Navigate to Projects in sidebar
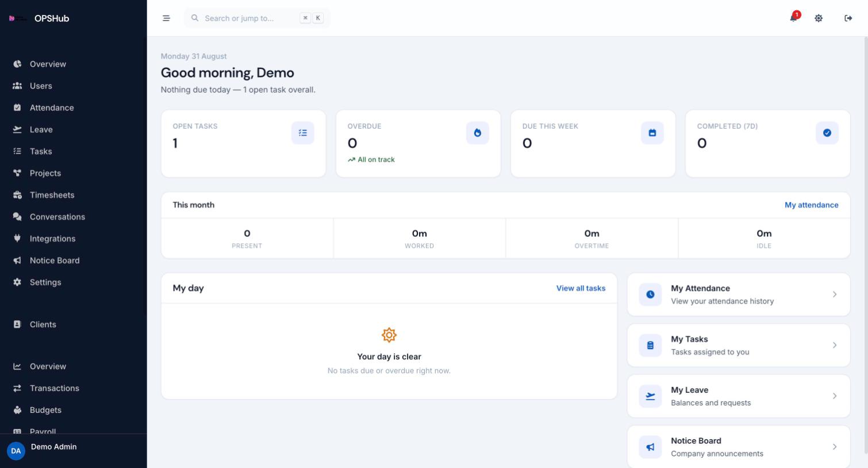The width and height of the screenshot is (868, 468). click(73, 173)
